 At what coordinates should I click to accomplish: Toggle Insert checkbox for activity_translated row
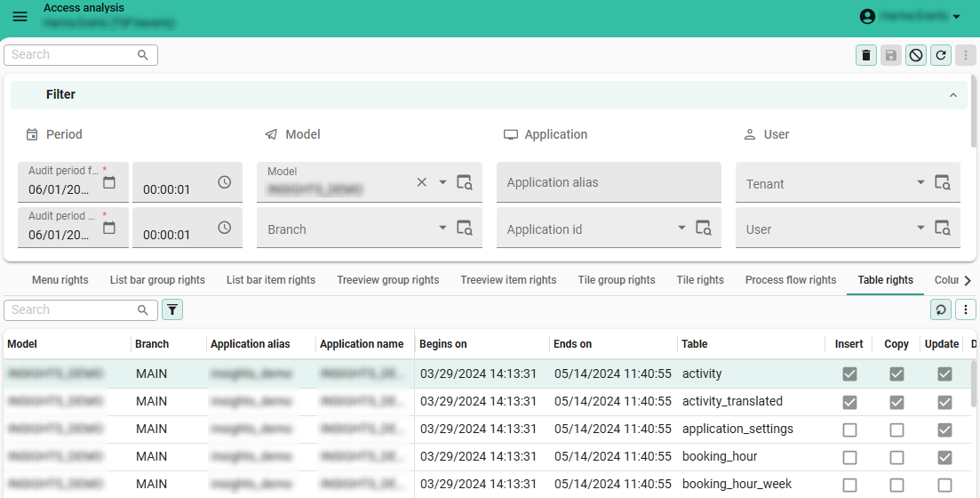point(849,402)
